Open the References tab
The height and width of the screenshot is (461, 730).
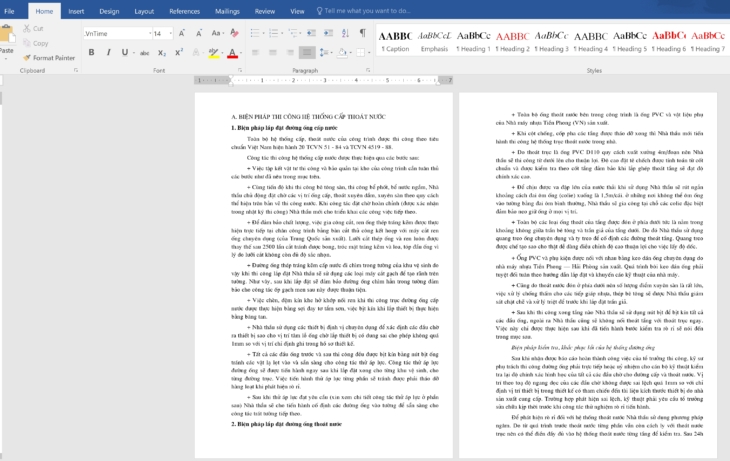pos(184,11)
